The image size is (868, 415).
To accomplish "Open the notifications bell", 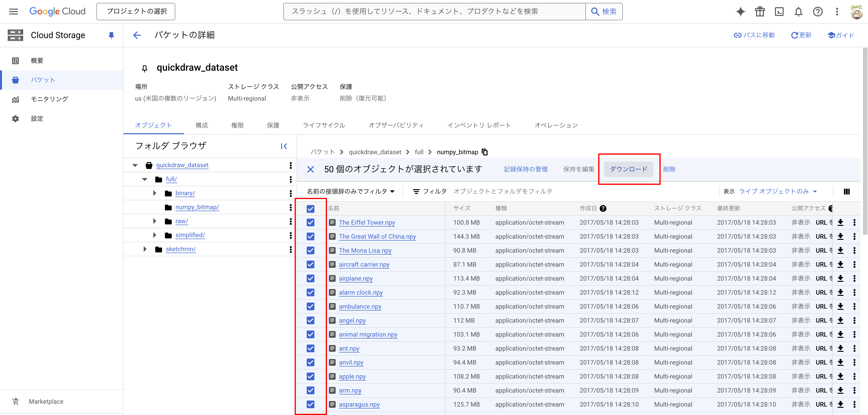I will pyautogui.click(x=798, y=12).
